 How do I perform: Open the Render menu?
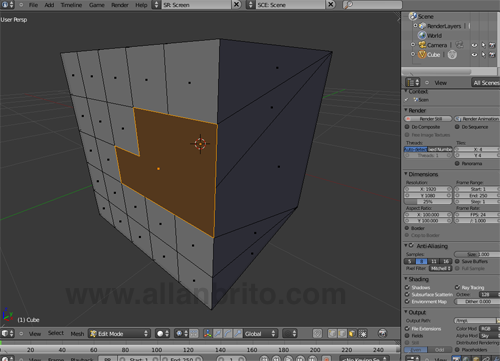click(x=120, y=5)
